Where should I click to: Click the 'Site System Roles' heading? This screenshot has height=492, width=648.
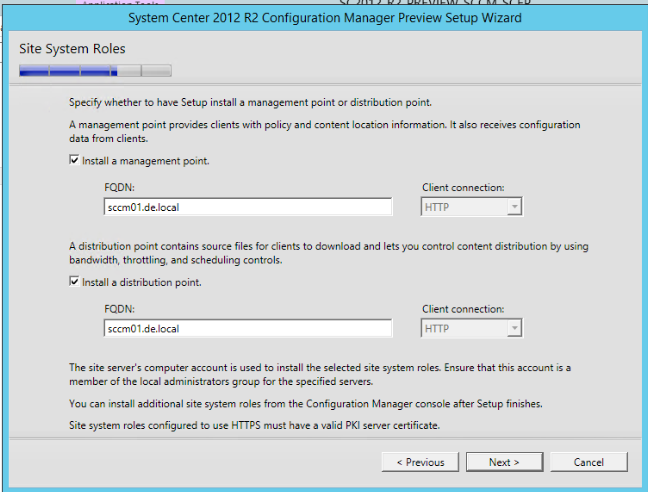point(73,48)
